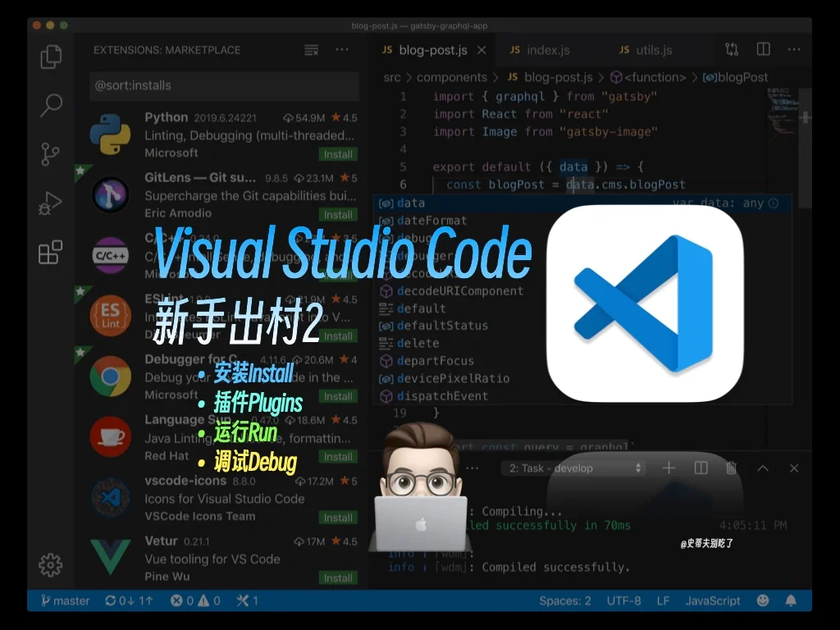Click the Chrome debugger extension icon
Screen dimensions: 840x630
click(x=111, y=376)
